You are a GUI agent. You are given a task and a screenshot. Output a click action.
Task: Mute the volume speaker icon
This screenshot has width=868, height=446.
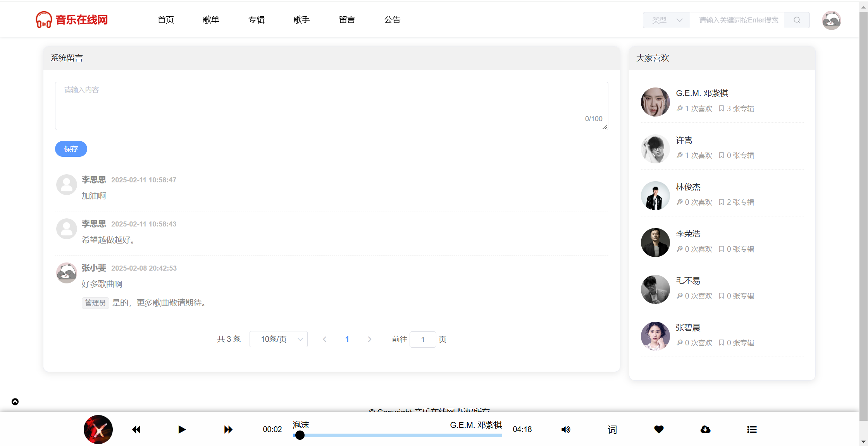(566, 429)
